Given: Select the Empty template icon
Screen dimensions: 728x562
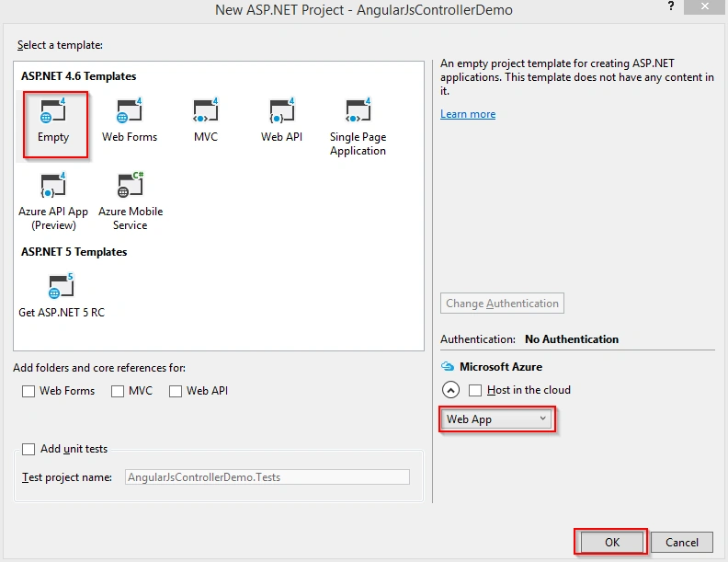Looking at the screenshot, I should coord(53,110).
